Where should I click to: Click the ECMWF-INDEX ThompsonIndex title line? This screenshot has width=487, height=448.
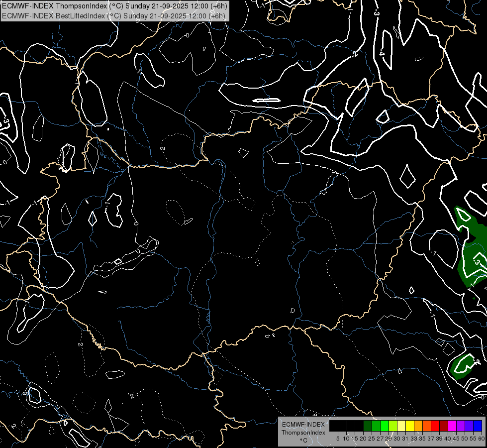point(114,6)
